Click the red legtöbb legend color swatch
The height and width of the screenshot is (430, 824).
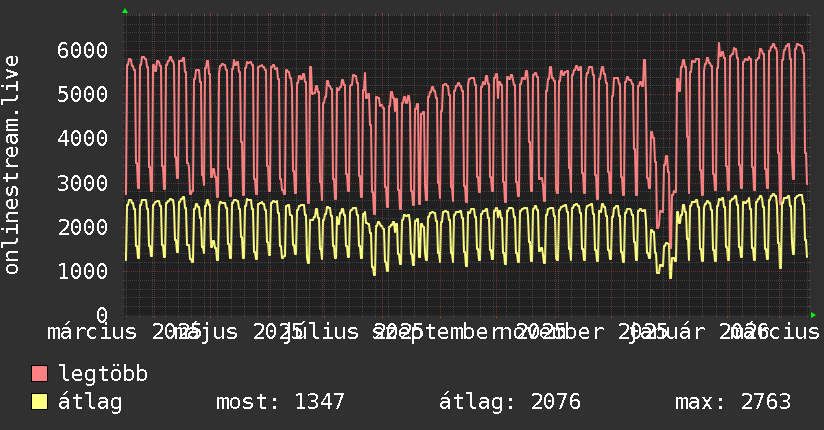click(39, 374)
